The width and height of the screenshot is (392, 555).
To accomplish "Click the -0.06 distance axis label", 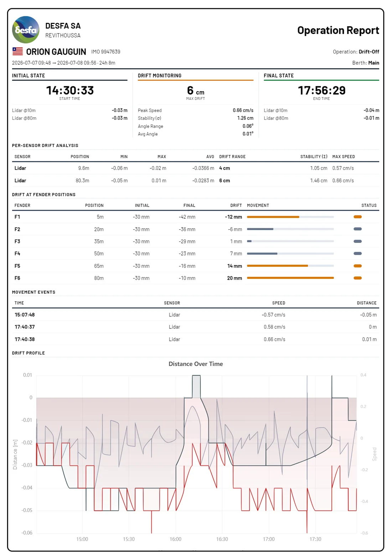I will pyautogui.click(x=27, y=533).
